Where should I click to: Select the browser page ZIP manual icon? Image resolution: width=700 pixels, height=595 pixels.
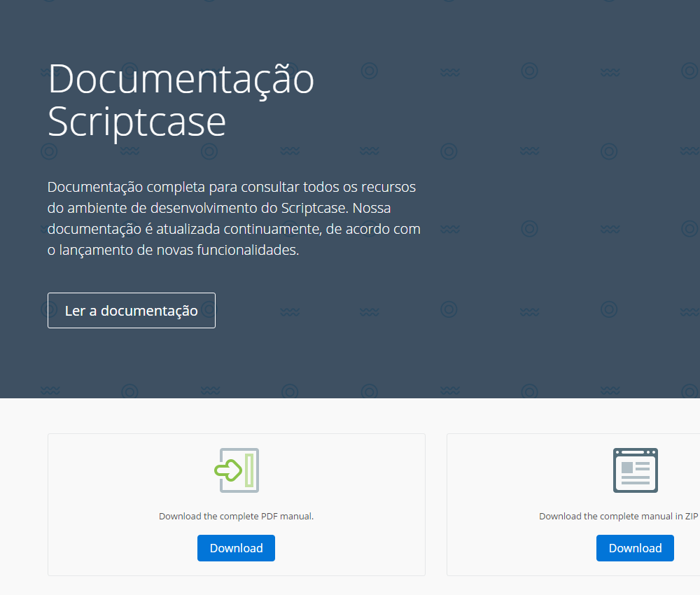coord(636,470)
